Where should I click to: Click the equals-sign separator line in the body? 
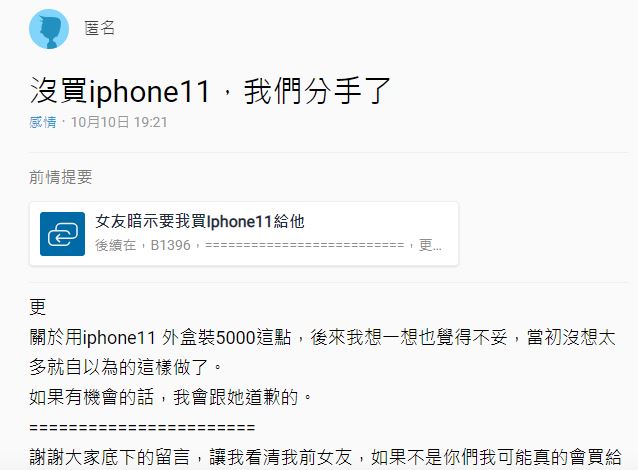(x=142, y=428)
